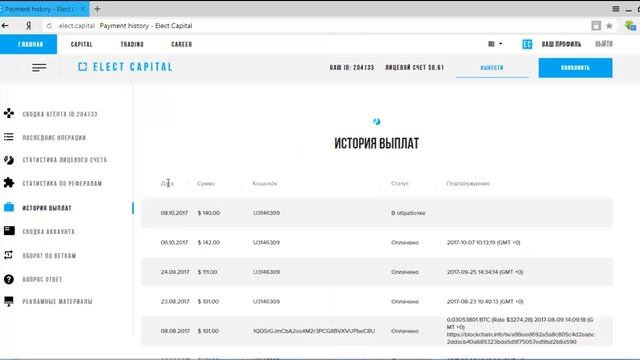Click the $ 140.00 amount cell
Viewport: 640px width, 360px height.
tap(209, 213)
